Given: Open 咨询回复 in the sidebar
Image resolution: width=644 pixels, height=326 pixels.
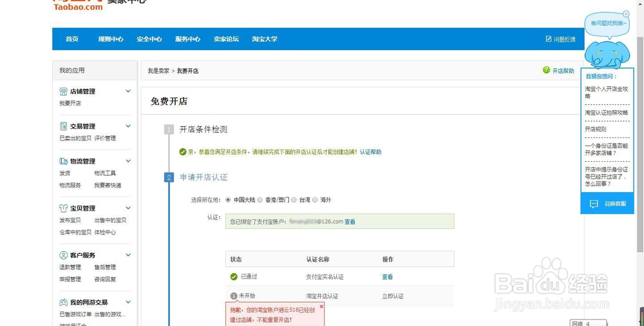Looking at the screenshot, I should coord(105,279).
